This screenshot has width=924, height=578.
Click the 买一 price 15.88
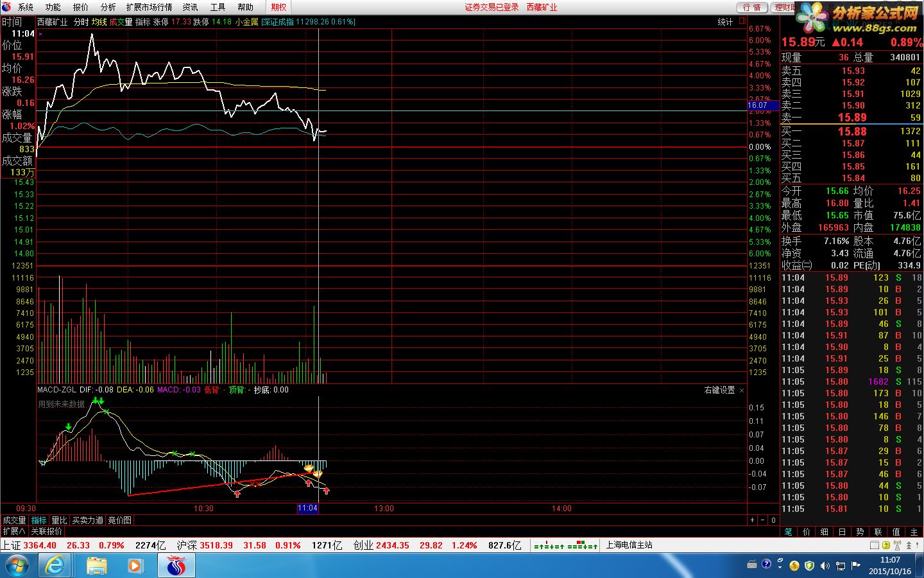(x=852, y=132)
